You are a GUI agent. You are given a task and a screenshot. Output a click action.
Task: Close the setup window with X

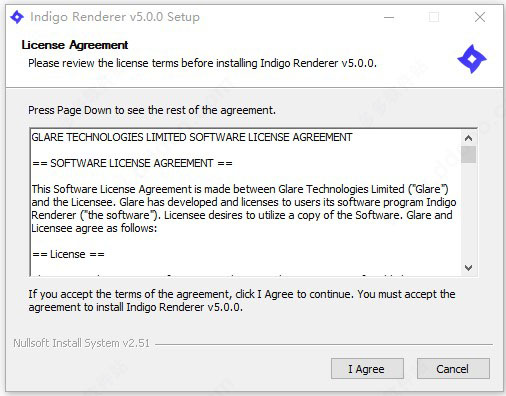click(480, 17)
